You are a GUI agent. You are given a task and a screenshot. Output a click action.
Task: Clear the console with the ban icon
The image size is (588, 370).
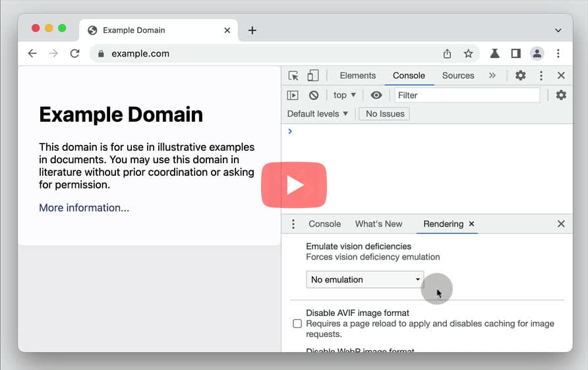pos(314,95)
